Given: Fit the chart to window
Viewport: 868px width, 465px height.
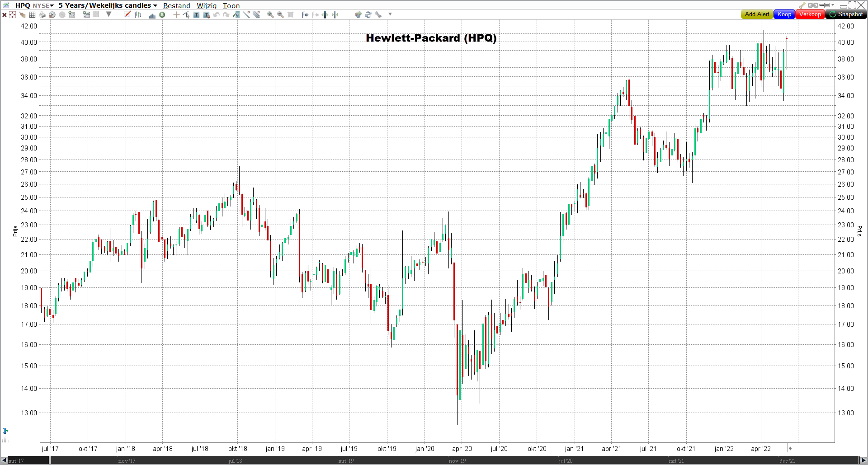Looking at the screenshot, I should coord(291,14).
